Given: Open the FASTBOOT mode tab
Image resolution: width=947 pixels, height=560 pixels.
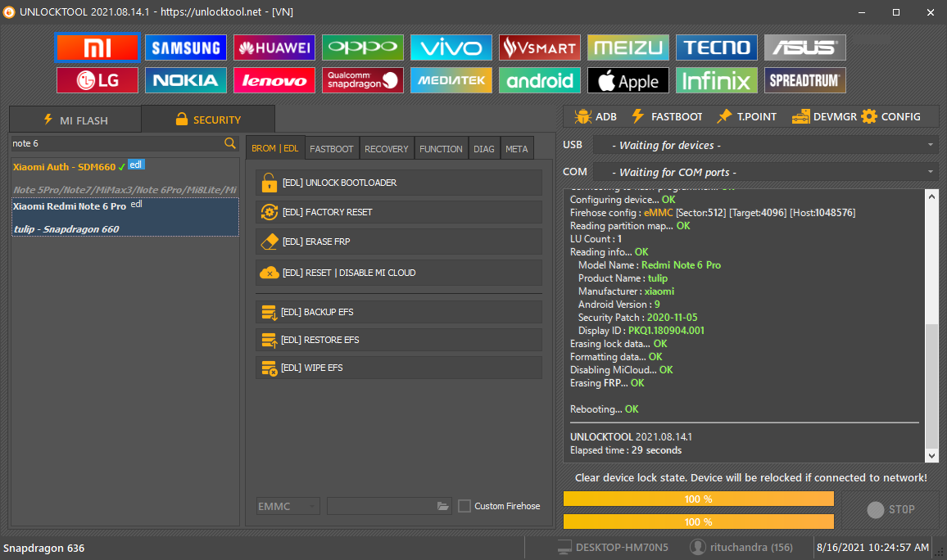Looking at the screenshot, I should [x=332, y=149].
